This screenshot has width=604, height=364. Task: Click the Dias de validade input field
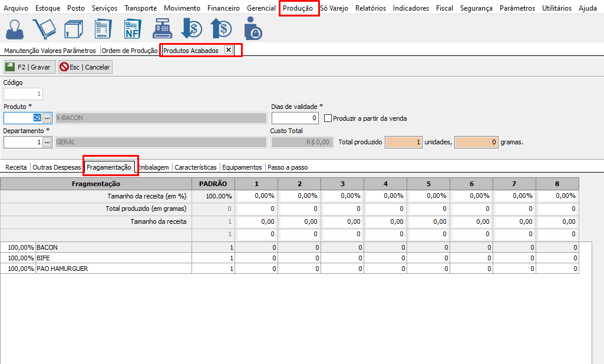[x=295, y=118]
